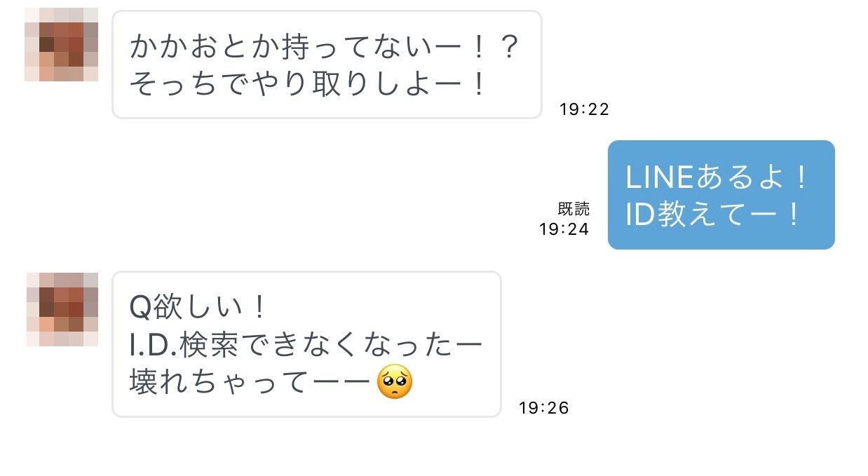Tap the sender avatar beside the first message
This screenshot has height=476, width=868.
click(x=61, y=45)
